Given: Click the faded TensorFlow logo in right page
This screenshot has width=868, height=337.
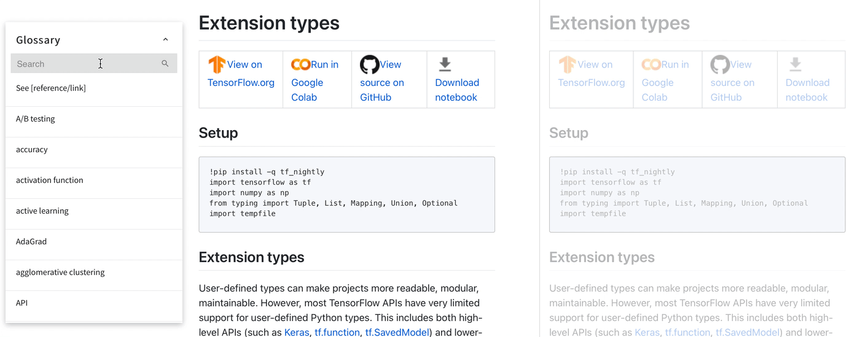Looking at the screenshot, I should click(567, 64).
